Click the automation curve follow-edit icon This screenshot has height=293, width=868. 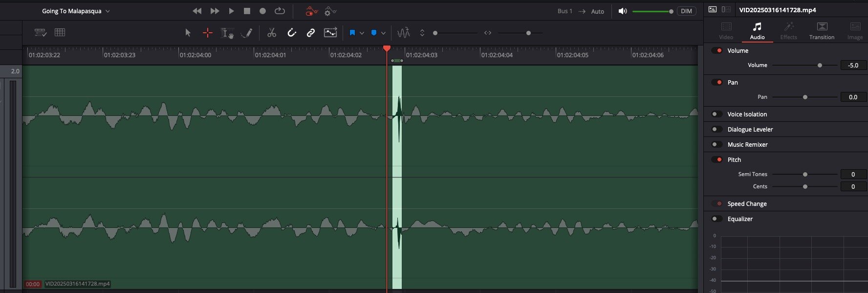coord(330,33)
